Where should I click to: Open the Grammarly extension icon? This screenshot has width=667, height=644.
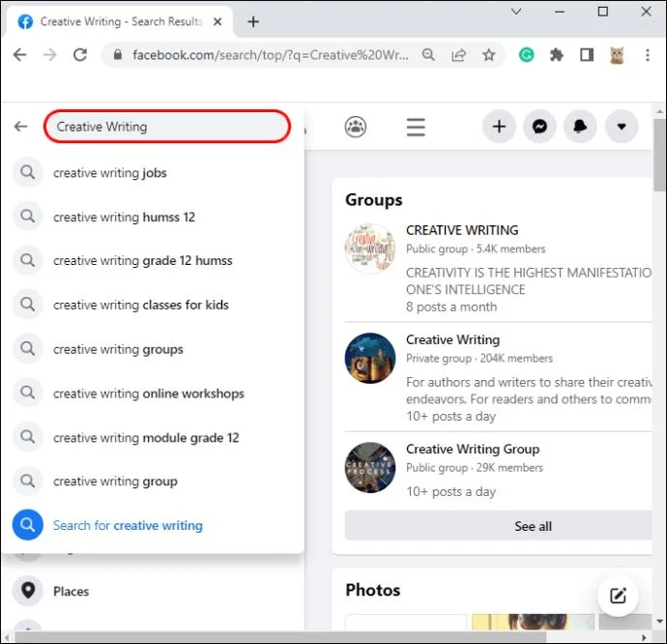tap(526, 55)
